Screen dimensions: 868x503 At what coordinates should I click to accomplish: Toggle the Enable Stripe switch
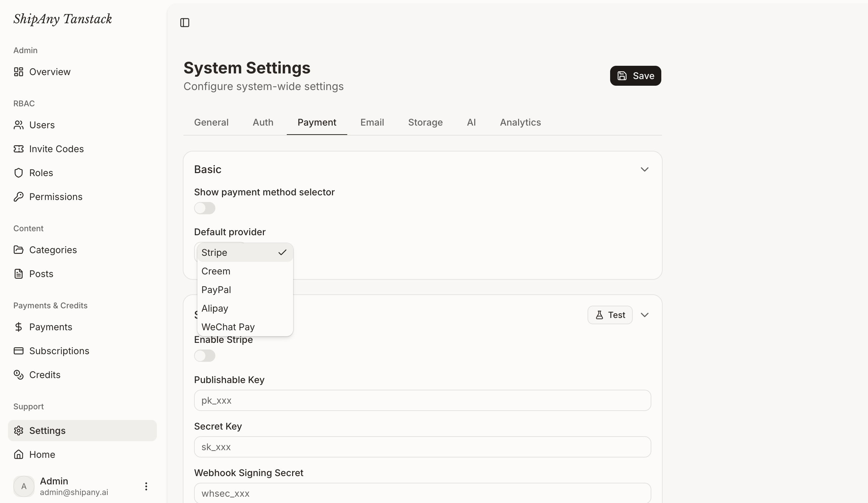point(205,355)
